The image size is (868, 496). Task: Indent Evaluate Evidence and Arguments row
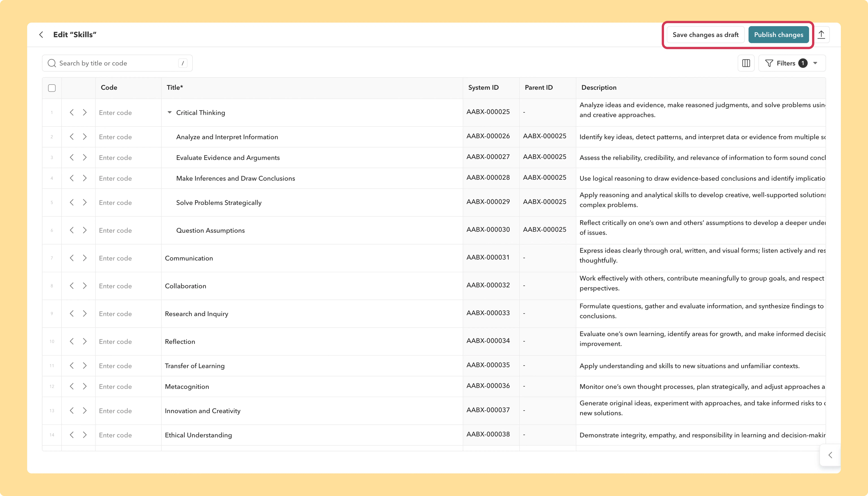tap(85, 157)
